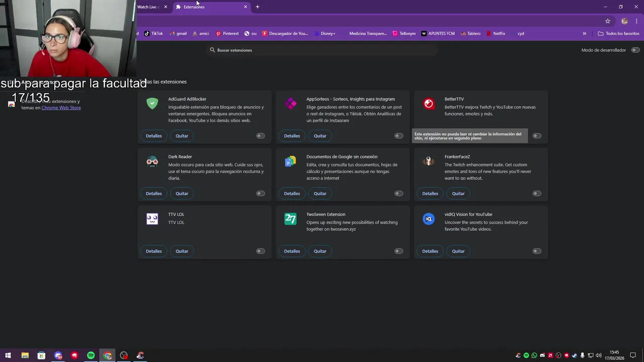Click the search magnifier icon in Buscar extensiones

(x=212, y=50)
